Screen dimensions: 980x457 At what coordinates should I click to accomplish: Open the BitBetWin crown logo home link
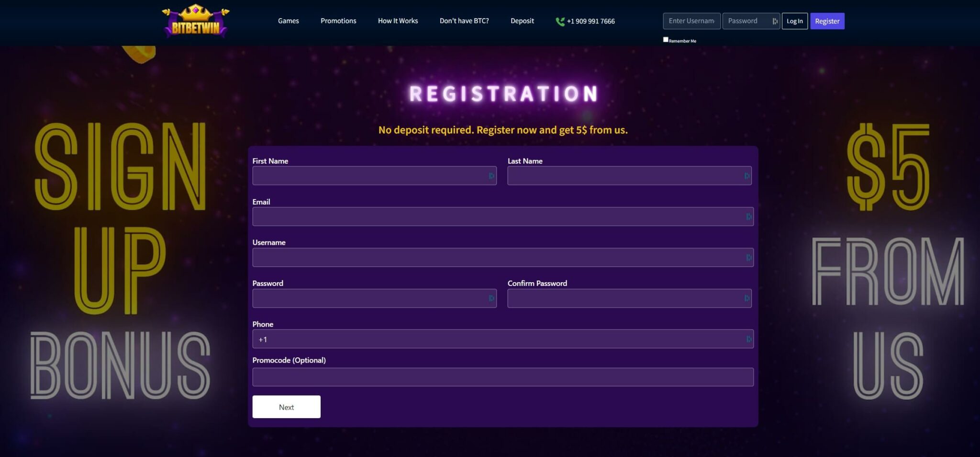pos(196,21)
